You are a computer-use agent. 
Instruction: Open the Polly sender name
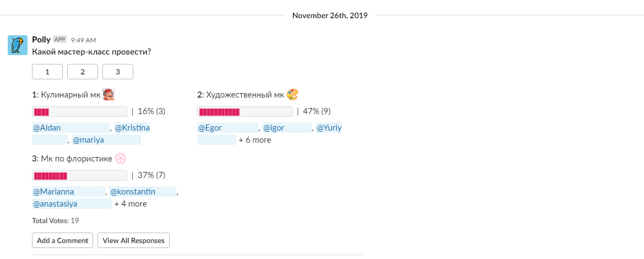coord(41,40)
